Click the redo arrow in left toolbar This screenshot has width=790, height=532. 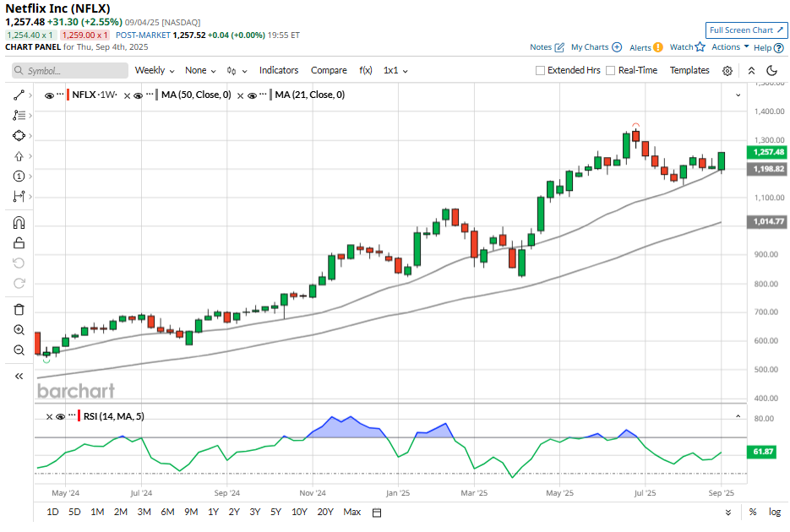click(19, 284)
